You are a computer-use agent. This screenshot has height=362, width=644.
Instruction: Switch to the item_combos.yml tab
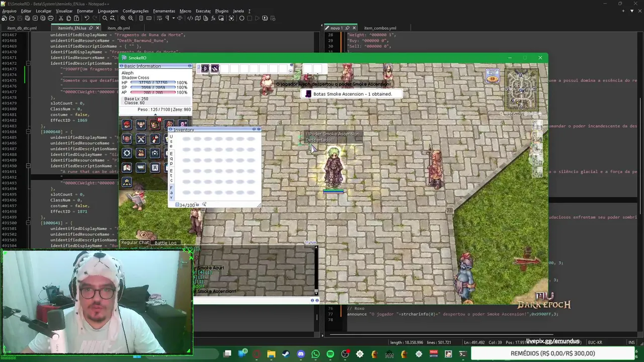click(379, 28)
